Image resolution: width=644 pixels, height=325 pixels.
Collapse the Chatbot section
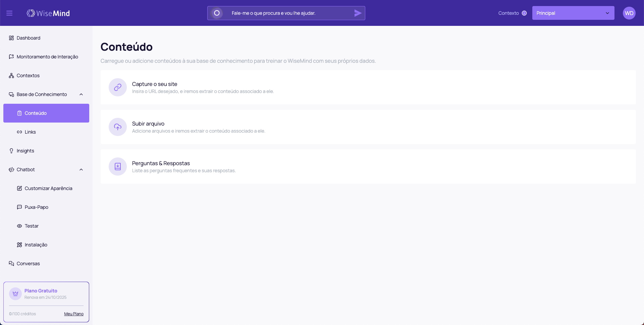[x=81, y=170]
